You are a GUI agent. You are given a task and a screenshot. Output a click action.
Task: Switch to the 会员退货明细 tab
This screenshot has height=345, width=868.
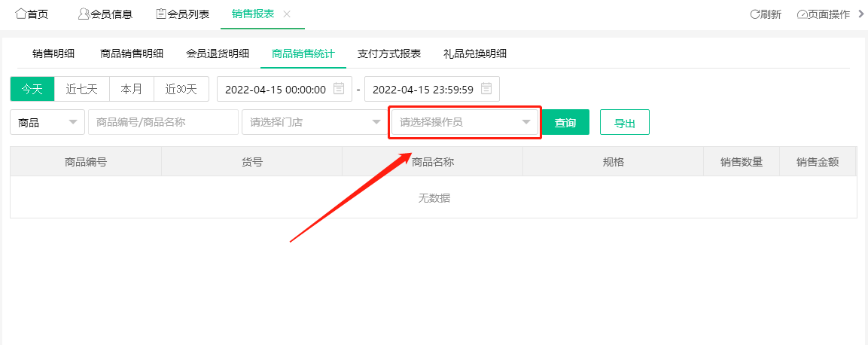(218, 53)
